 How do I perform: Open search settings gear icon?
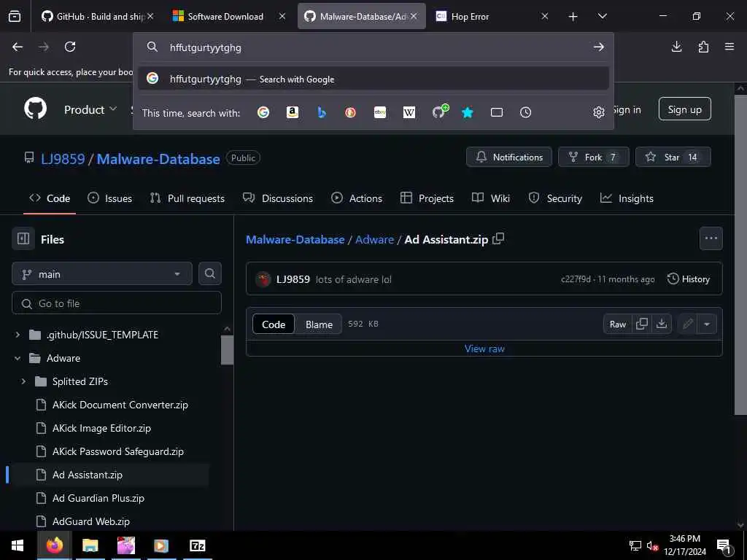coord(598,112)
